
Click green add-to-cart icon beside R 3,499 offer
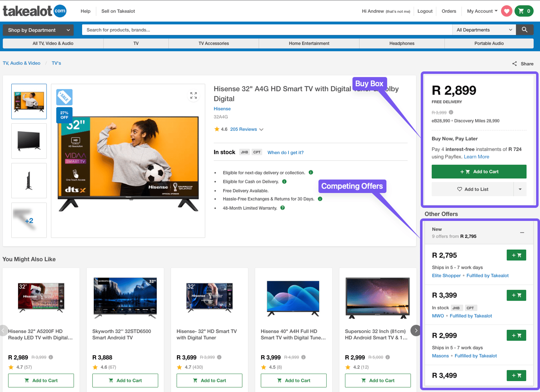(516, 375)
